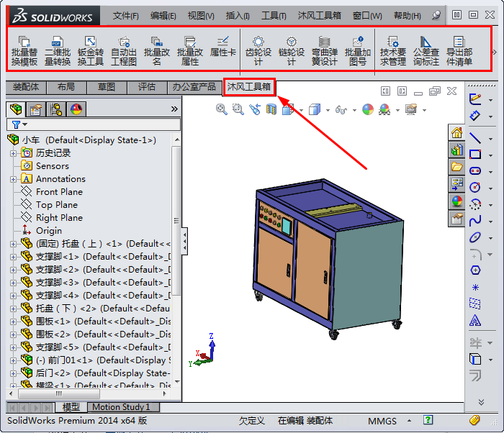
Task: Open the Appearances task pane icon
Action: 456,201
